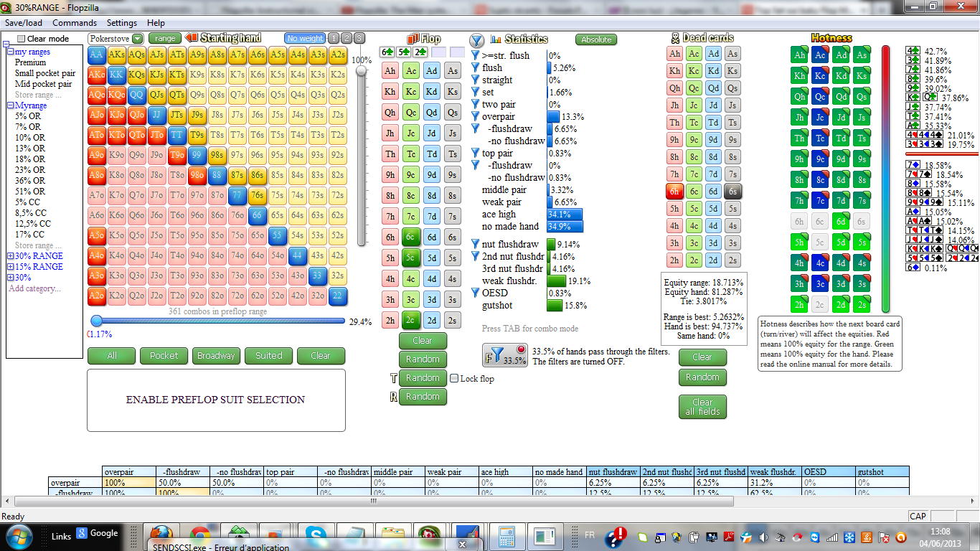Viewport: 980px width, 551px height.
Task: Click the large funnel icon beside Statistics heading
Action: [x=476, y=40]
